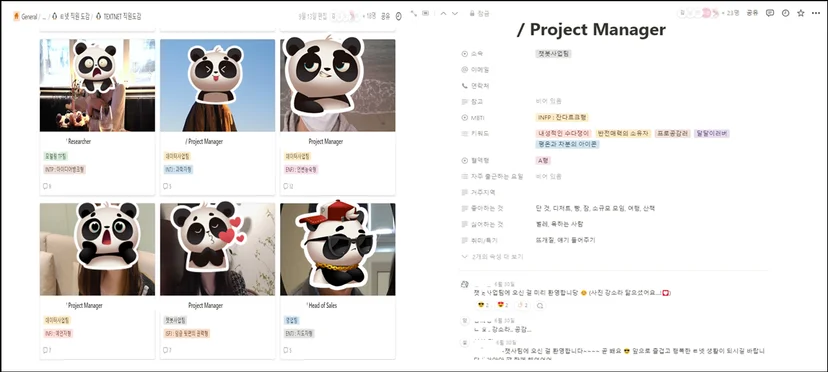828x372 pixels.
Task: Open comment count icon on Head of Sales card
Action: [287, 350]
